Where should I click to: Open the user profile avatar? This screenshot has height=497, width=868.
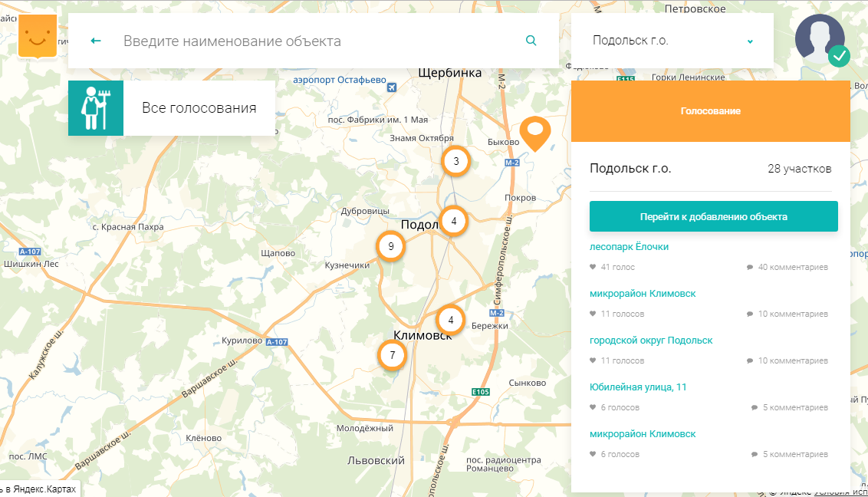click(820, 39)
